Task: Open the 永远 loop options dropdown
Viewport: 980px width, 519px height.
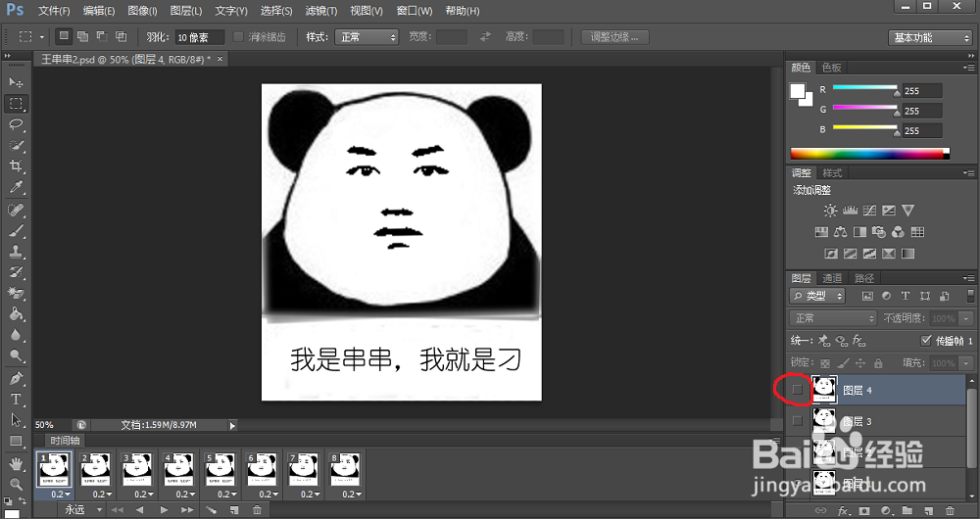Action: [x=82, y=510]
